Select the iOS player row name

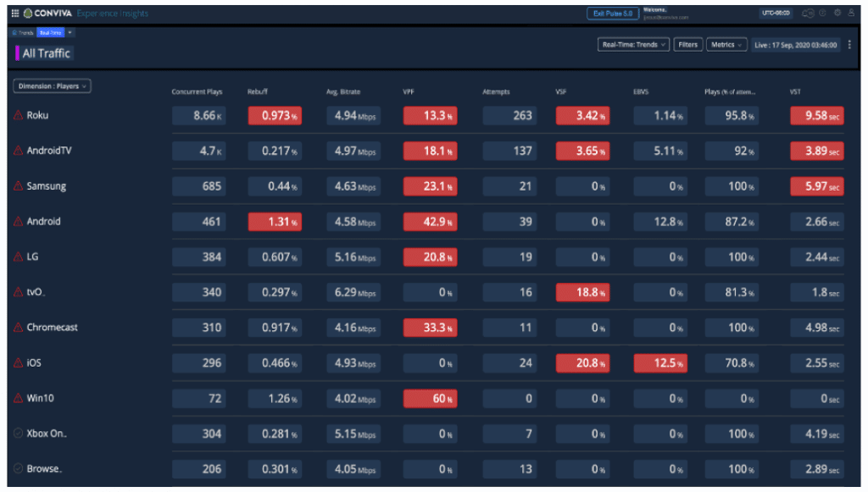click(x=34, y=362)
